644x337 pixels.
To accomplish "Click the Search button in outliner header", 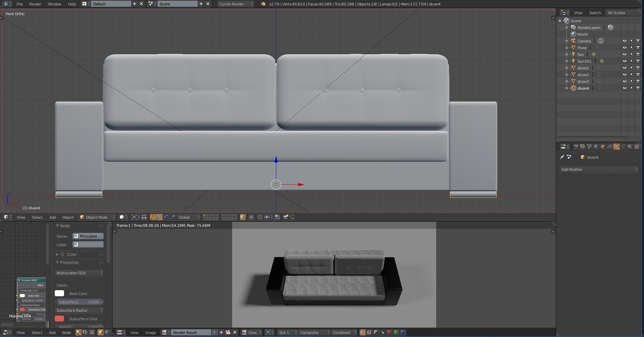I will 595,13.
